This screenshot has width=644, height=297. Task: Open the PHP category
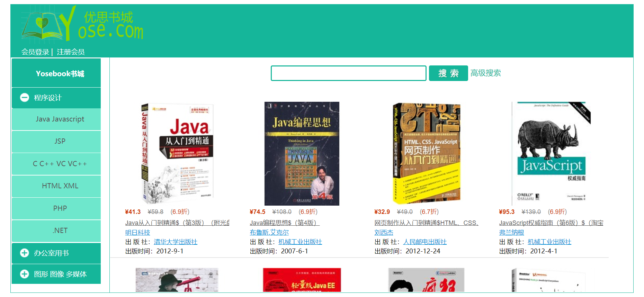coord(56,208)
